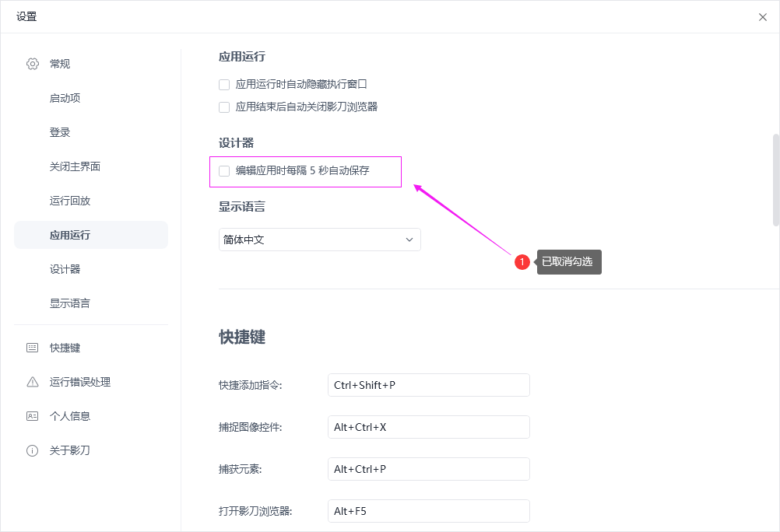Click the vertical scrollbar on the right edge
The width and height of the screenshot is (780, 532).
coord(775,180)
